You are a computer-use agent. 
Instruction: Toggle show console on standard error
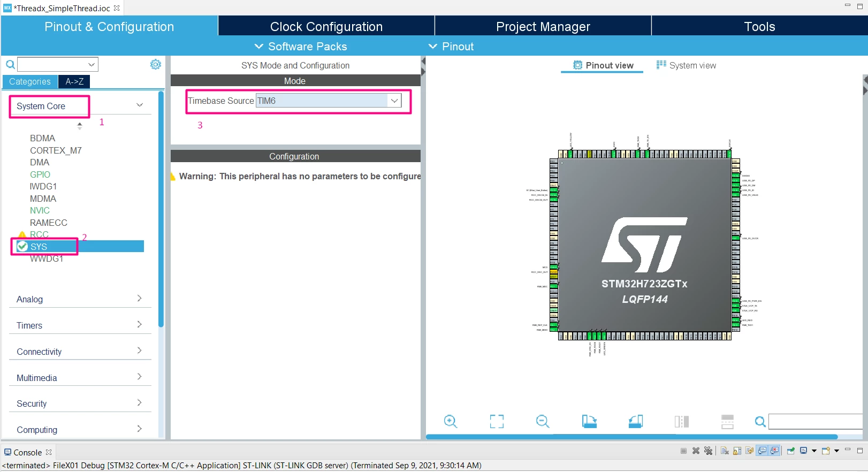pyautogui.click(x=774, y=451)
